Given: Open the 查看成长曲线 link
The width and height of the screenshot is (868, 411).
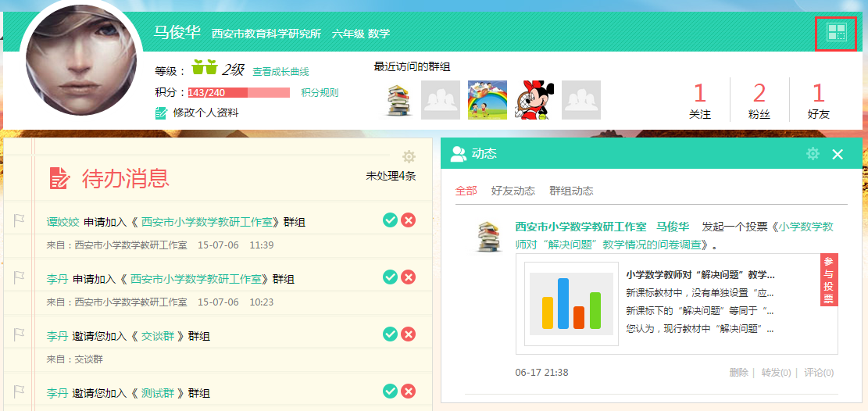Looking at the screenshot, I should point(280,71).
